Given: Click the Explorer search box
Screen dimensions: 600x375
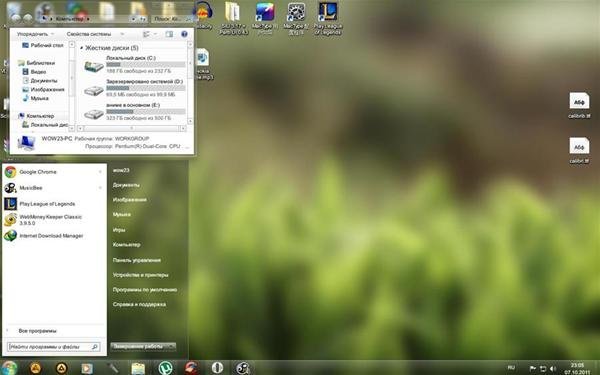Looking at the screenshot, I should coord(171,18).
